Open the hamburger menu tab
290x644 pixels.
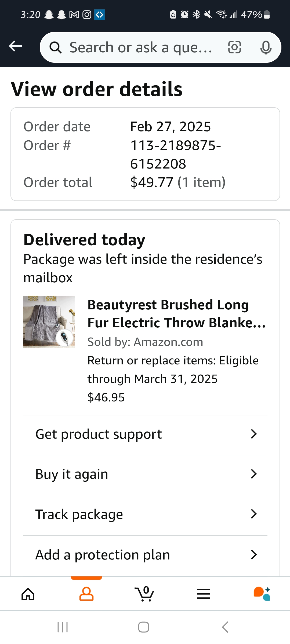[x=203, y=594]
